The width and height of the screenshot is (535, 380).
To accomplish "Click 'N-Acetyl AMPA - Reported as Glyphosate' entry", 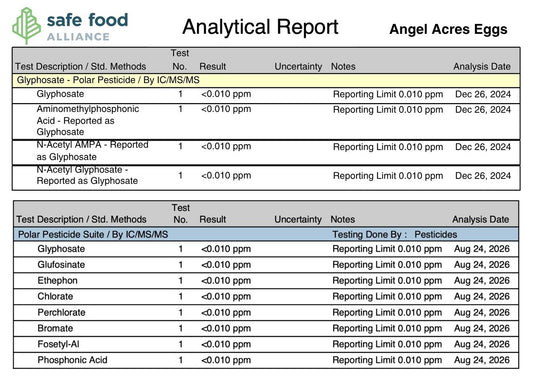I will (x=92, y=151).
